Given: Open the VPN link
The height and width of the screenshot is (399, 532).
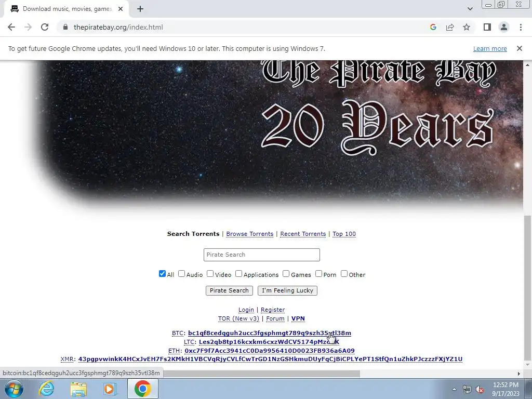Looking at the screenshot, I should 298,318.
